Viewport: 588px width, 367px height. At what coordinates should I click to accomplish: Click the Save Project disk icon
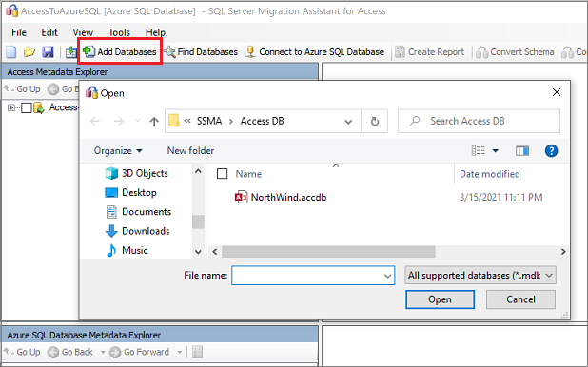(x=48, y=51)
